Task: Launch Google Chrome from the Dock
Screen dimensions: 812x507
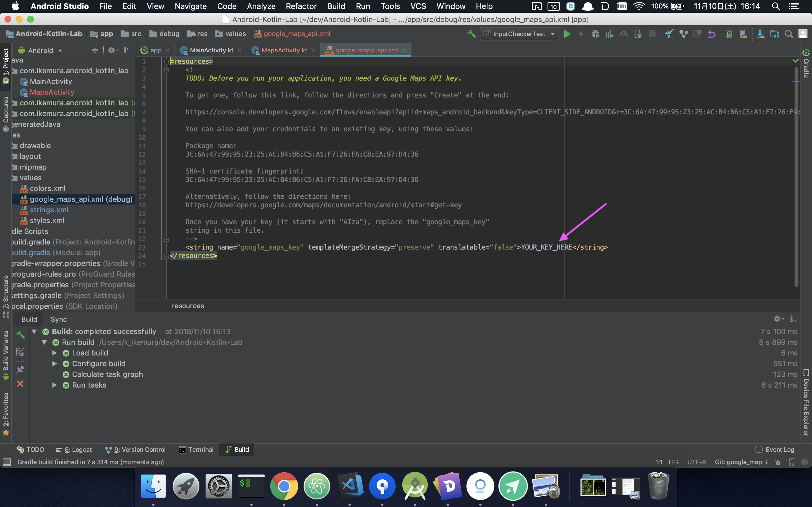Action: pyautogui.click(x=284, y=486)
